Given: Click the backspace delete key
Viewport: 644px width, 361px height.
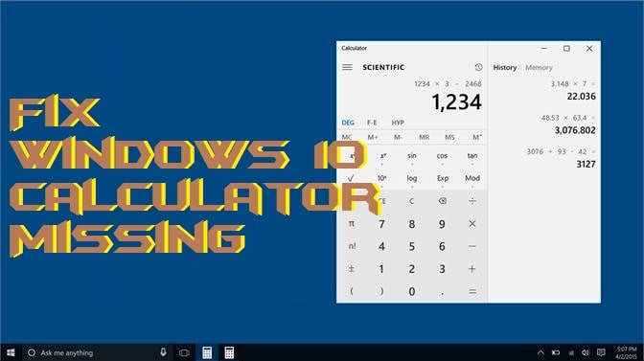Looking at the screenshot, I should (443, 201).
